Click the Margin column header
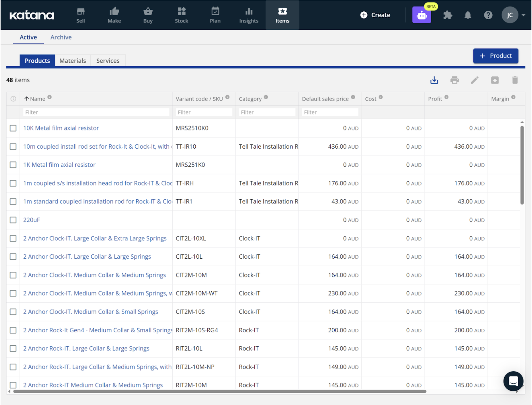The image size is (532, 405). tap(500, 99)
